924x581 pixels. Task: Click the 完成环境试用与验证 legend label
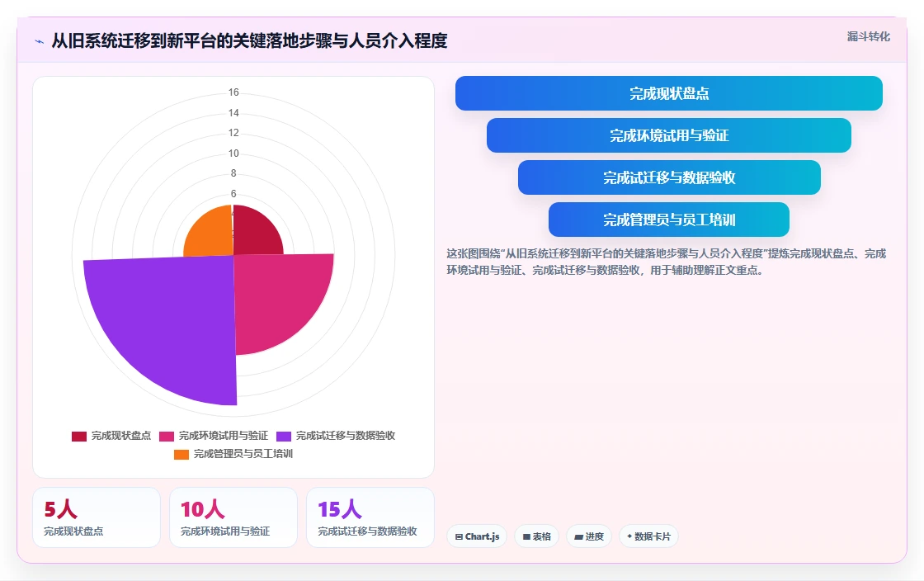pos(224,436)
